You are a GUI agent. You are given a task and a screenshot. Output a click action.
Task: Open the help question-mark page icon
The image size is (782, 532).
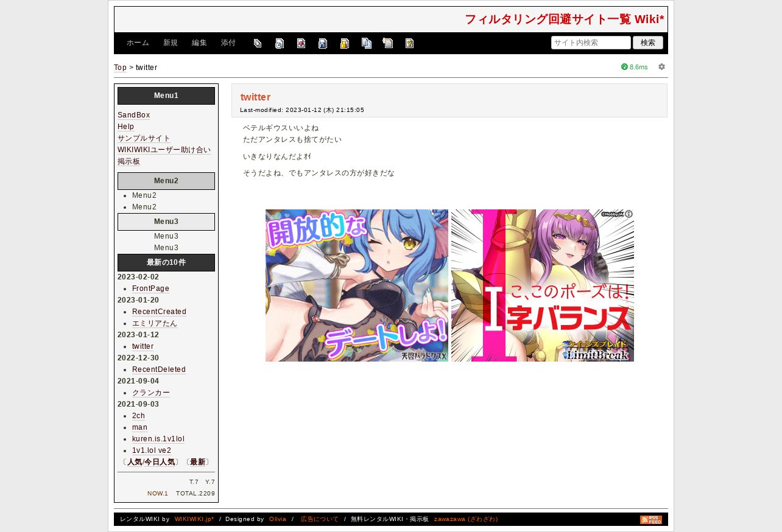click(x=410, y=43)
